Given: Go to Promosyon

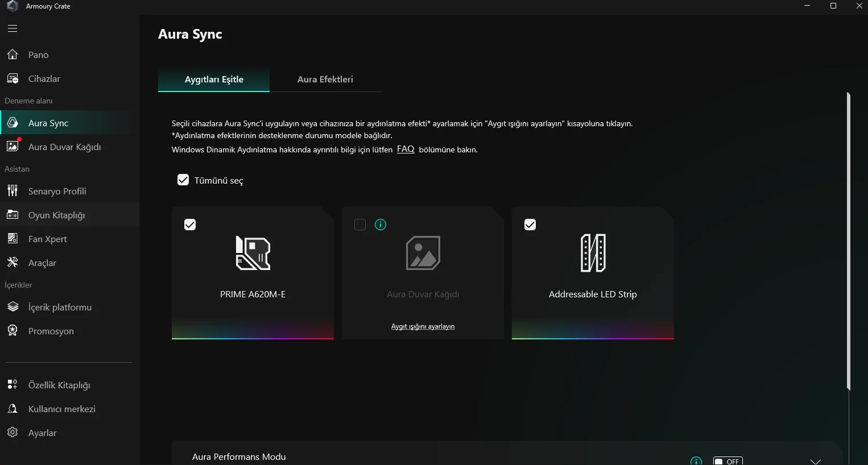Looking at the screenshot, I should [69, 331].
